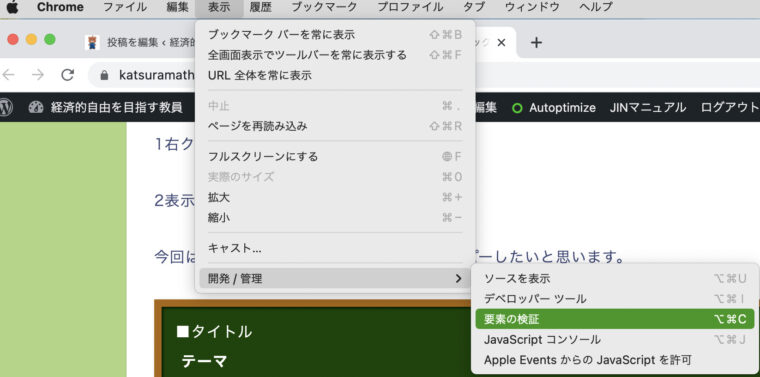760x377 pixels.
Task: Click the address bar lock icon
Action: pyautogui.click(x=103, y=75)
